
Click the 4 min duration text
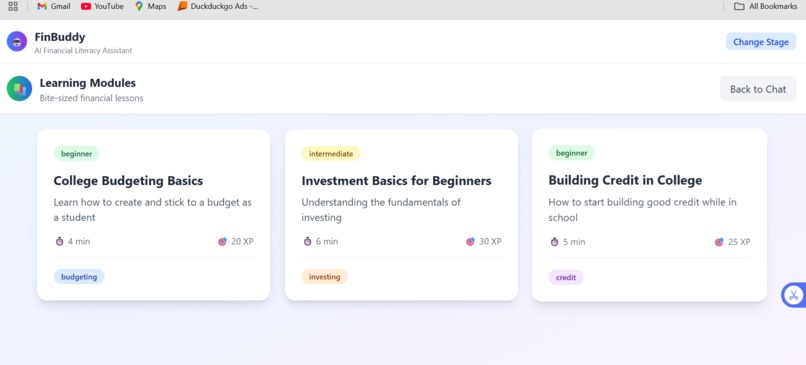[x=79, y=241]
